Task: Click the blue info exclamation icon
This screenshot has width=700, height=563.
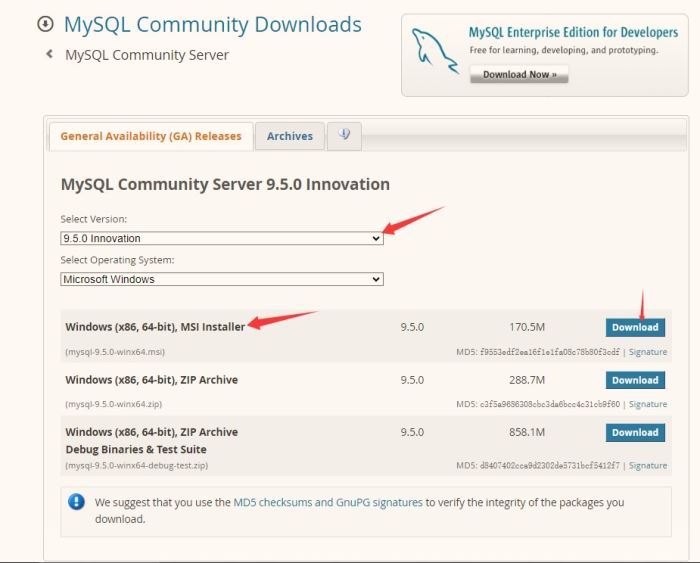Action: click(76, 502)
